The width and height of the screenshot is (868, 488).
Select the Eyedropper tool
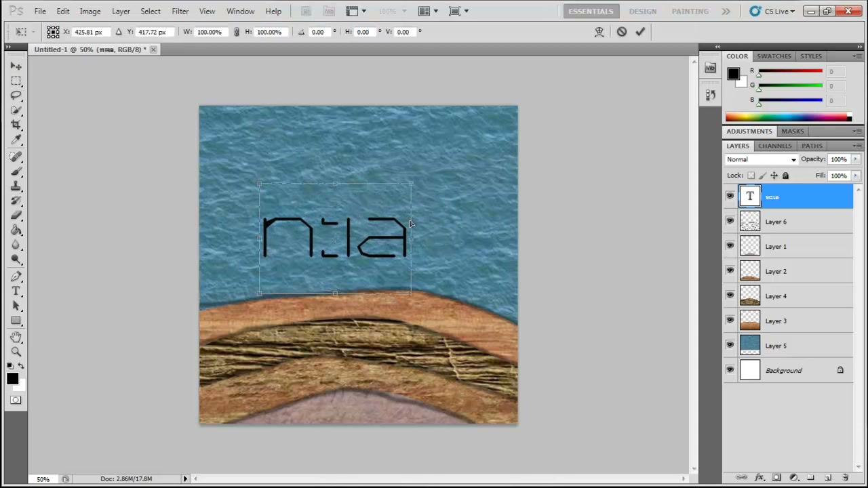coord(16,140)
